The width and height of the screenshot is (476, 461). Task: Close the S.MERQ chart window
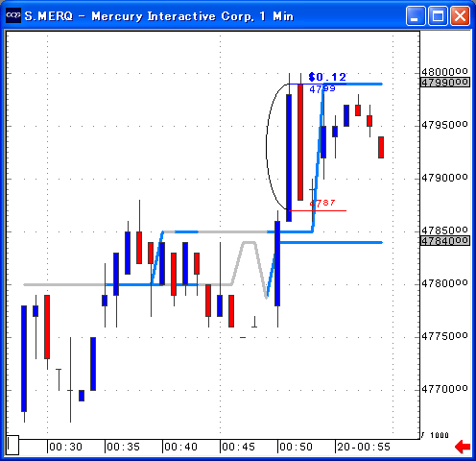[x=460, y=15]
